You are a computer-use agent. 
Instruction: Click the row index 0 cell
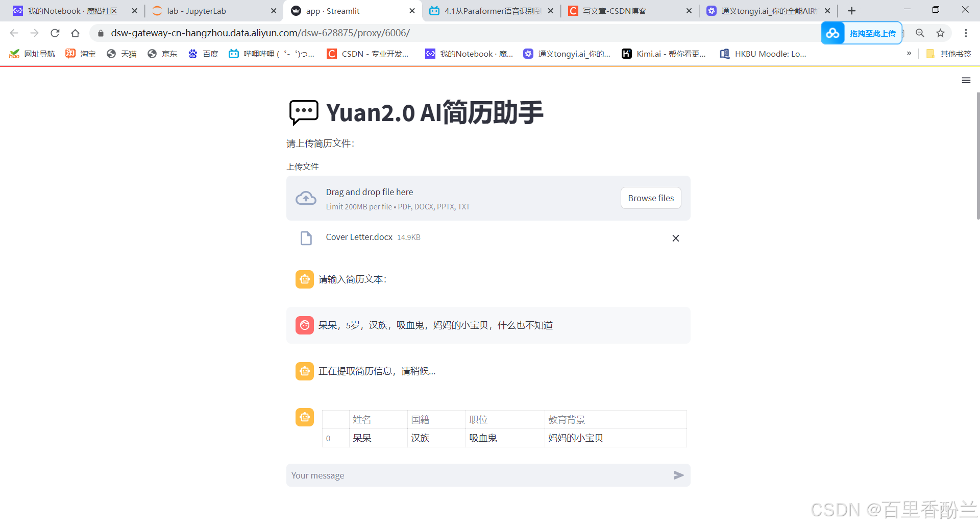336,438
